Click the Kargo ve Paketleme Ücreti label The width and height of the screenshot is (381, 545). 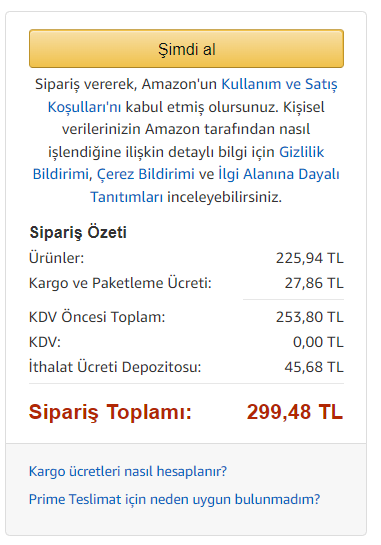[x=120, y=283]
